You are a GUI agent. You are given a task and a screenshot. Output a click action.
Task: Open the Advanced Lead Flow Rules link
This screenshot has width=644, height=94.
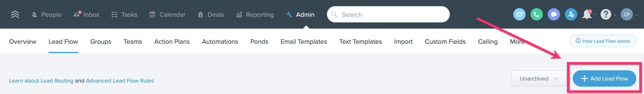pos(120,81)
